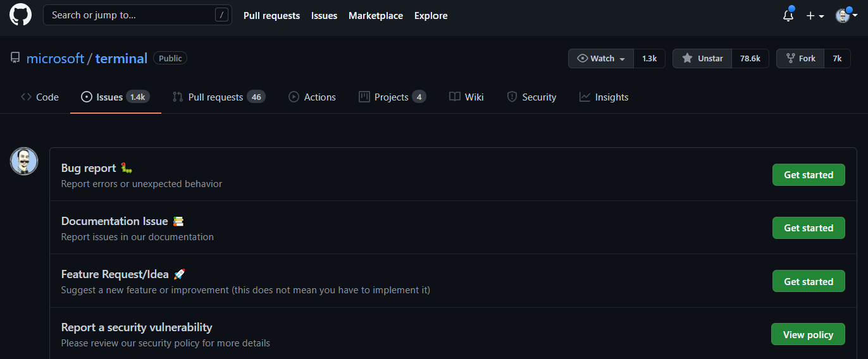This screenshot has height=359, width=868.
Task: Click the Report a security vulnerability title
Action: [x=137, y=327]
